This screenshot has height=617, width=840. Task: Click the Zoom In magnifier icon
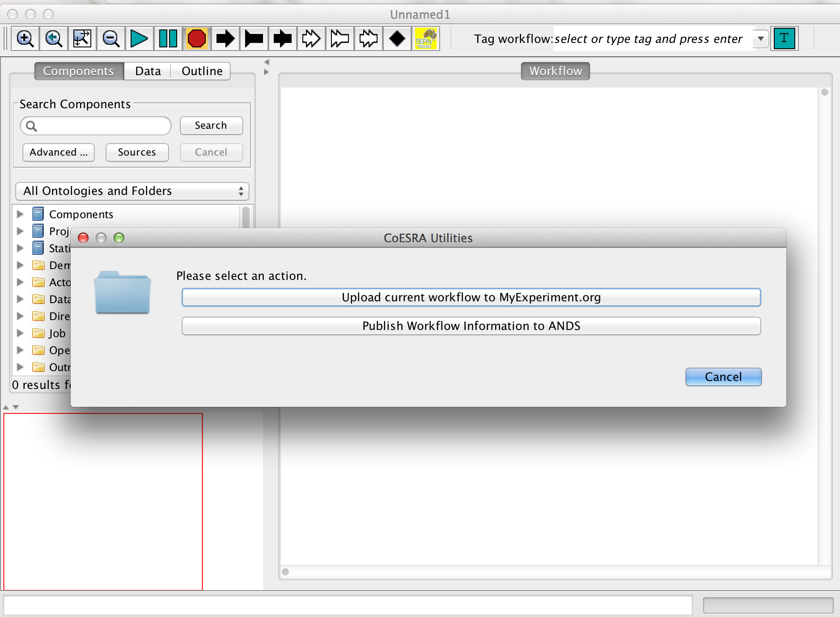25,38
